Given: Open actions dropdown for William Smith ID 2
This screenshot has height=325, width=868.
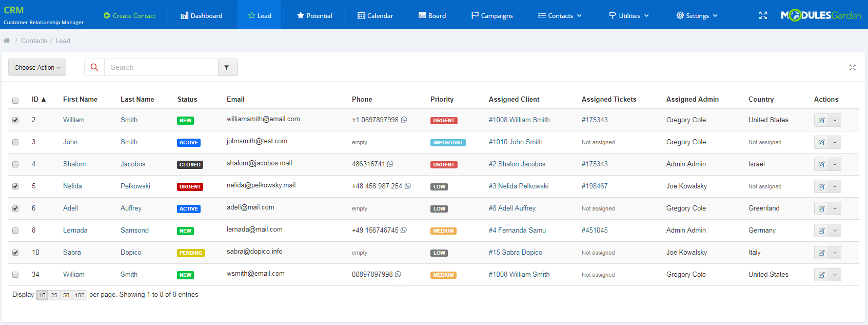Looking at the screenshot, I should coord(835,120).
